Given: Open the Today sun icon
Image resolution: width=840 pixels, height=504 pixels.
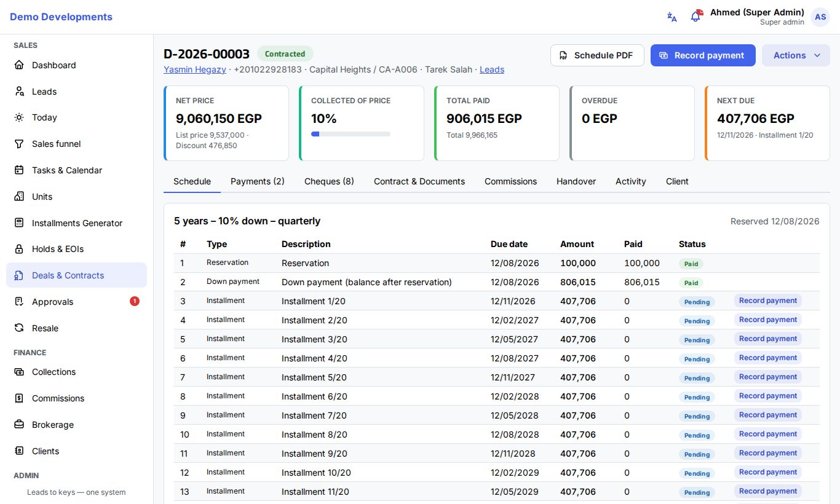Looking at the screenshot, I should 19,117.
